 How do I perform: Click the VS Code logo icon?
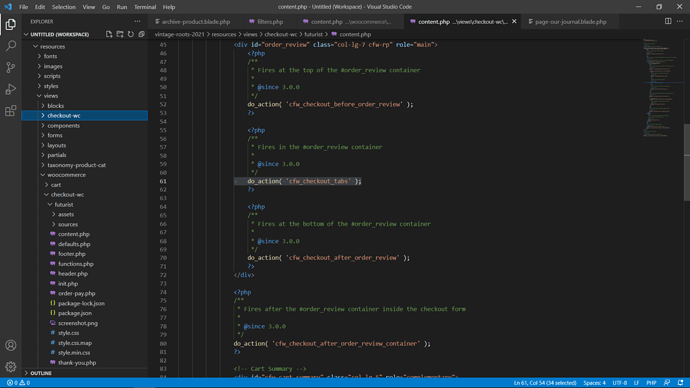8,7
